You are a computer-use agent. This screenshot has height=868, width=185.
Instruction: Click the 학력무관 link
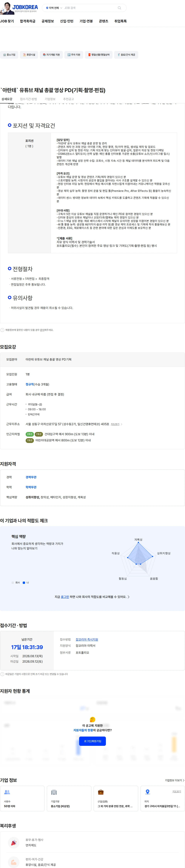[31, 487]
